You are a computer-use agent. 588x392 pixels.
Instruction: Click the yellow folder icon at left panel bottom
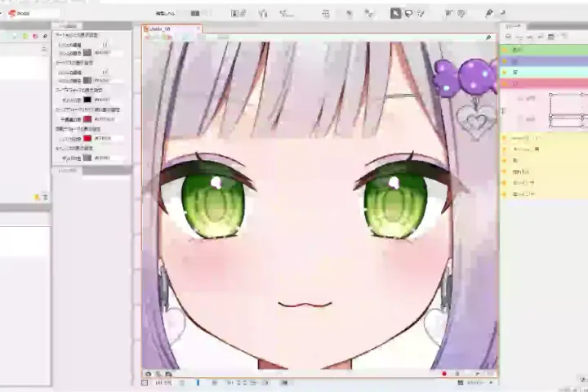point(37,197)
